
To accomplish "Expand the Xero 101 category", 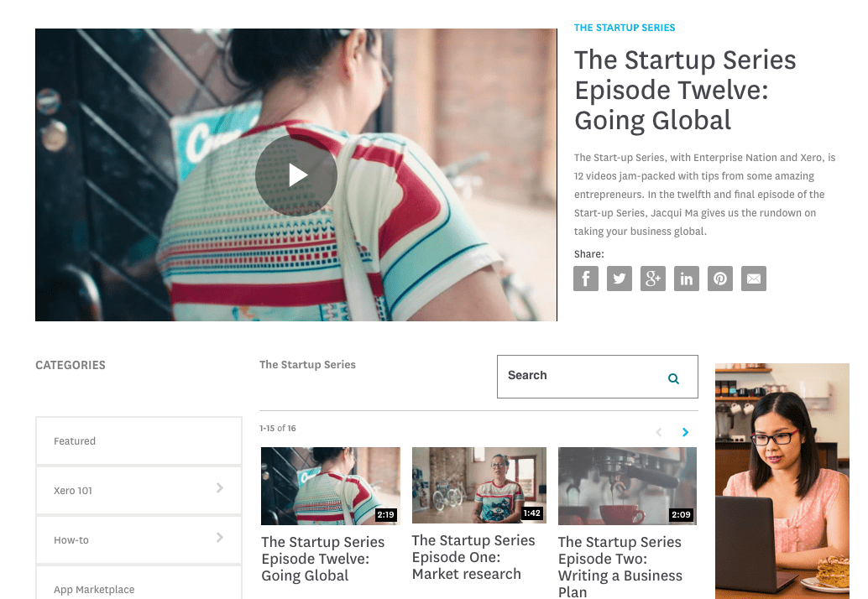I will (220, 488).
